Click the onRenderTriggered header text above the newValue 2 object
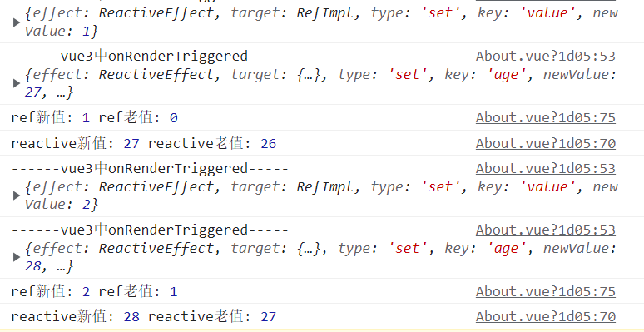The height and width of the screenshot is (332, 644). [x=150, y=168]
